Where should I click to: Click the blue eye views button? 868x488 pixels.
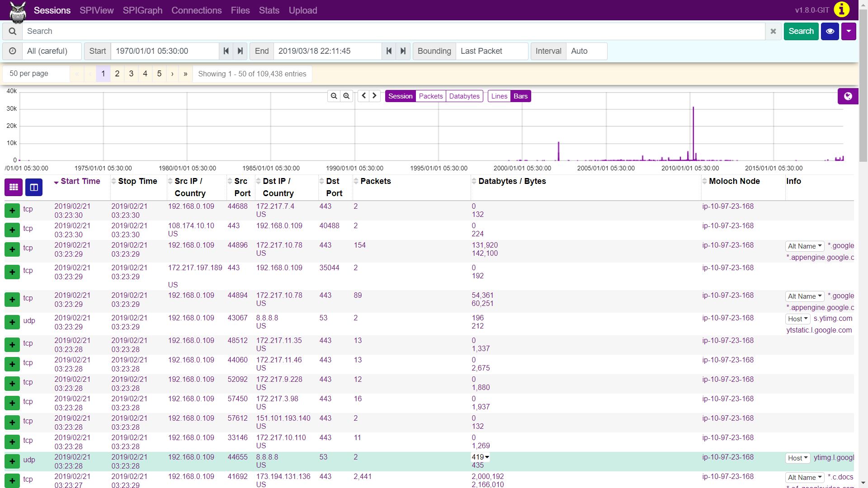(830, 31)
